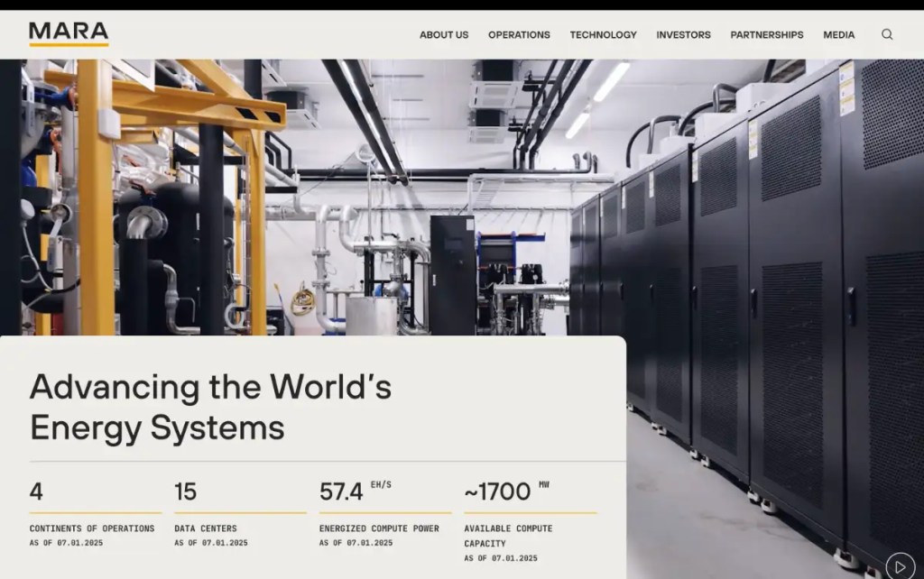Screen dimensions: 924x579
Task: Click the 57.4 hashrate figure
Action: coord(341,492)
